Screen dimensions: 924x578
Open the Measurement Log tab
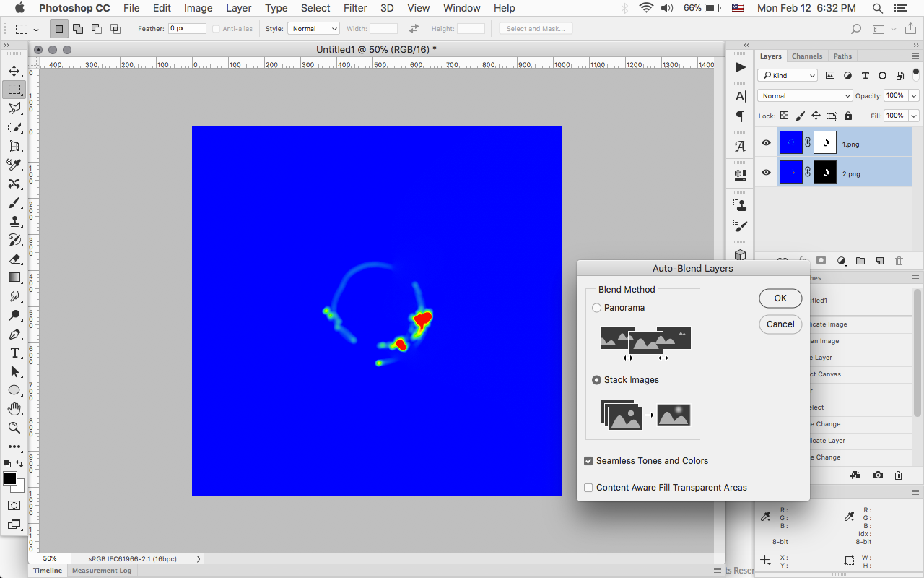(102, 570)
